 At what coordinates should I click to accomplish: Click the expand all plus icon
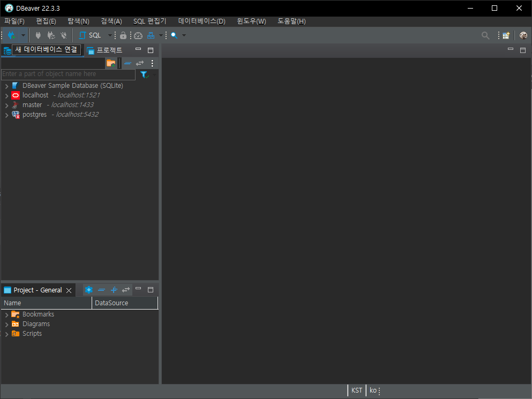point(114,290)
